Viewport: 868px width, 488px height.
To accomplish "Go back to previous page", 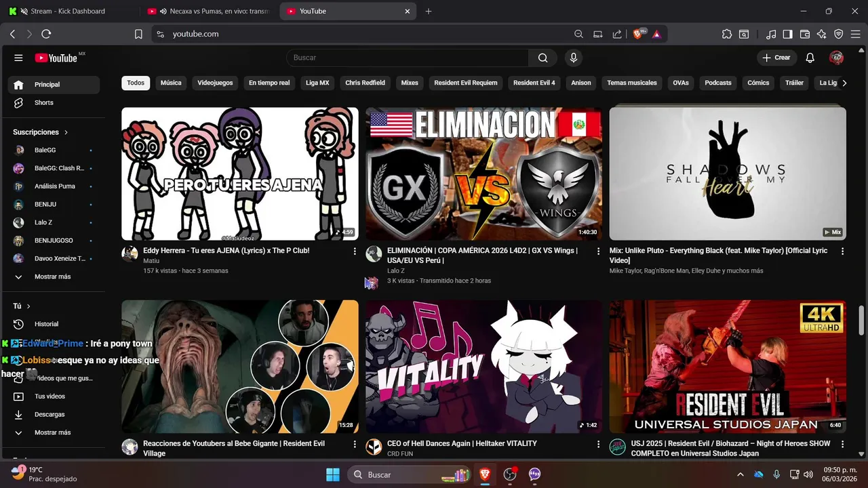I will pyautogui.click(x=12, y=34).
